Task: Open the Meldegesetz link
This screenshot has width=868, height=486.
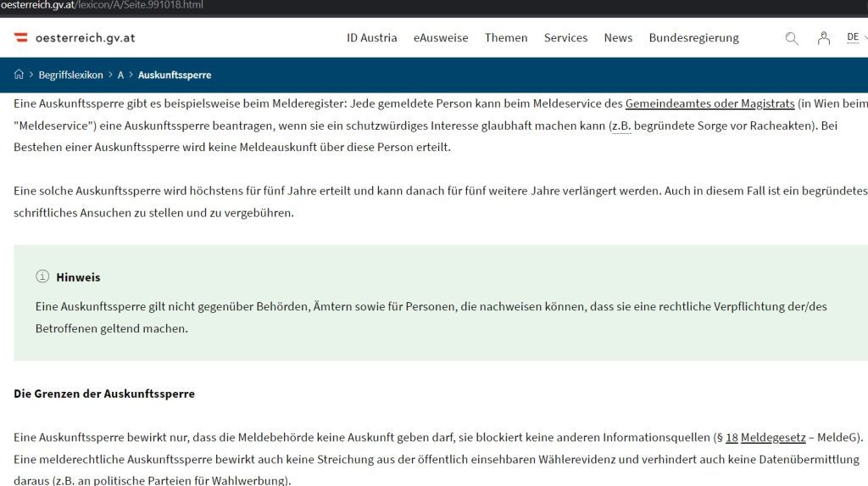Action: click(x=773, y=438)
